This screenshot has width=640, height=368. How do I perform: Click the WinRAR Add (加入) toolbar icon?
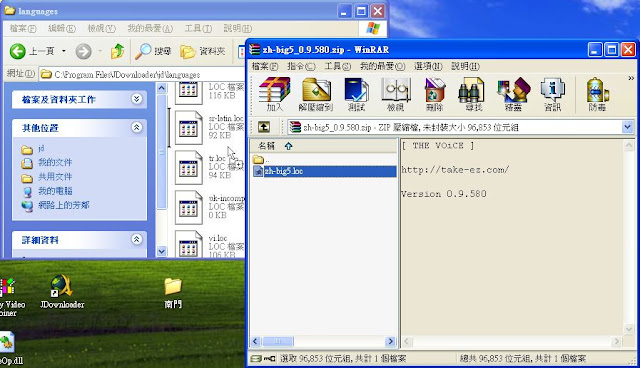pyautogui.click(x=274, y=95)
